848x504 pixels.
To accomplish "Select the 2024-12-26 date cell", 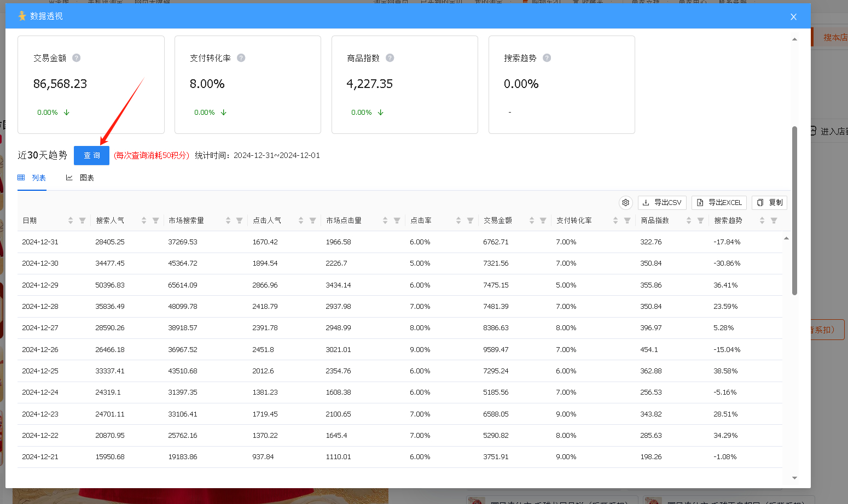I will [x=40, y=350].
